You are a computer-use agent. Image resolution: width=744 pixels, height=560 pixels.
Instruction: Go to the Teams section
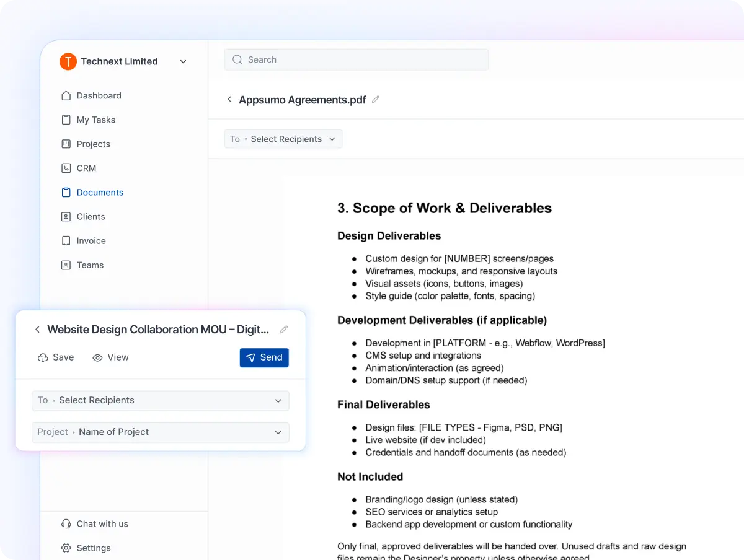(91, 265)
